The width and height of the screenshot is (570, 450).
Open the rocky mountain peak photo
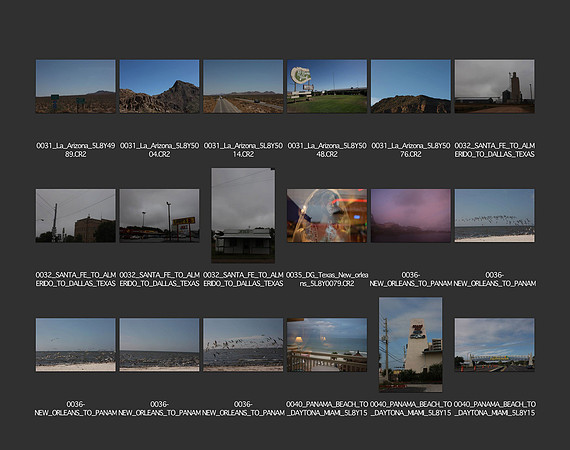point(159,87)
